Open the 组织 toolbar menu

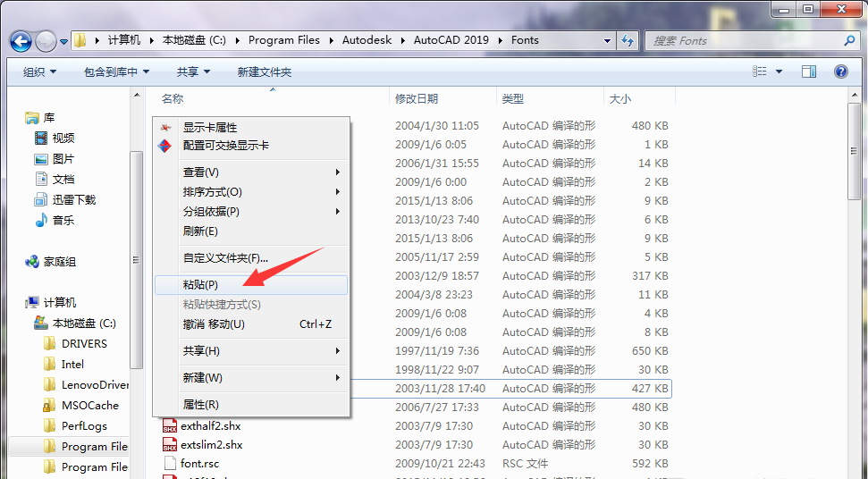(x=39, y=71)
